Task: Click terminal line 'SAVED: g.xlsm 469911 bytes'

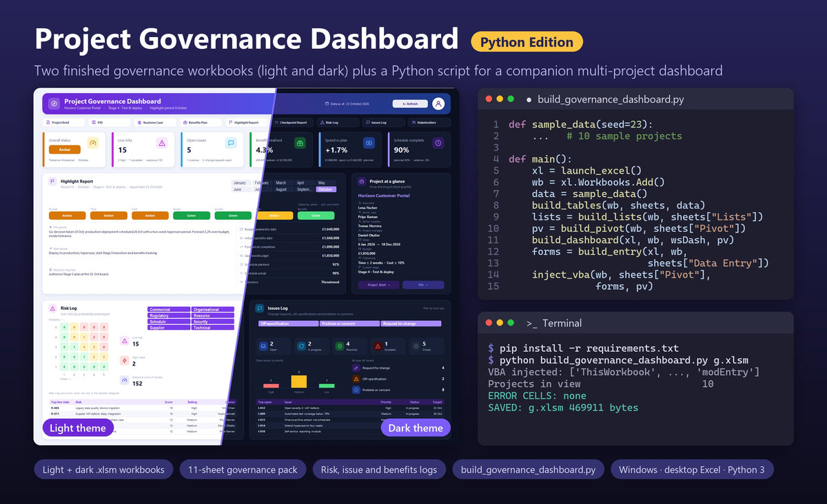Action: click(x=563, y=408)
